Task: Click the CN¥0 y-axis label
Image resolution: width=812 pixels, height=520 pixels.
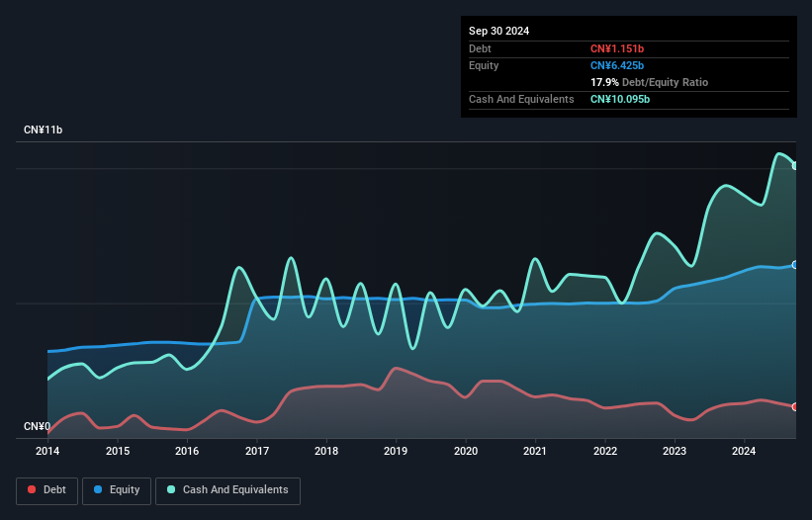Action: 38,426
